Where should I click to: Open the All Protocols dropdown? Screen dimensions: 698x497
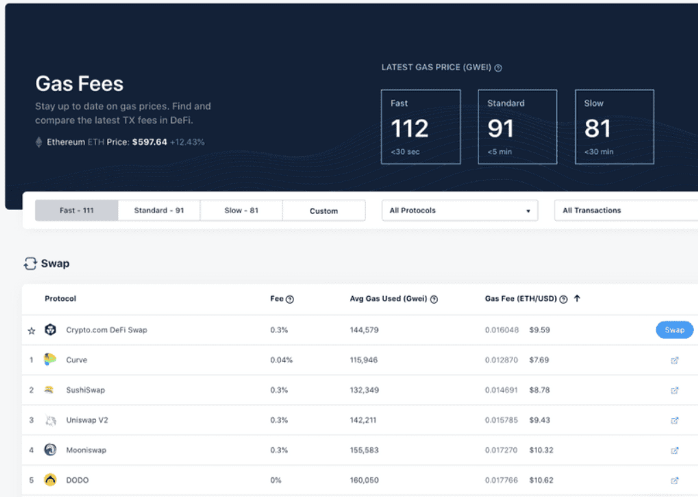click(460, 210)
